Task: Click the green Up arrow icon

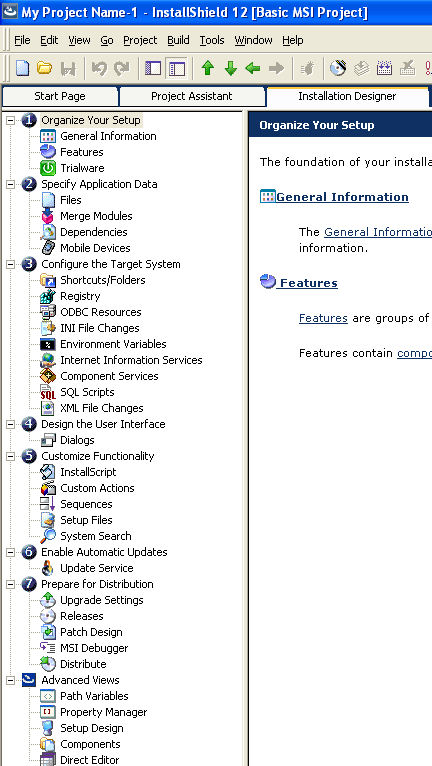Action: 208,68
